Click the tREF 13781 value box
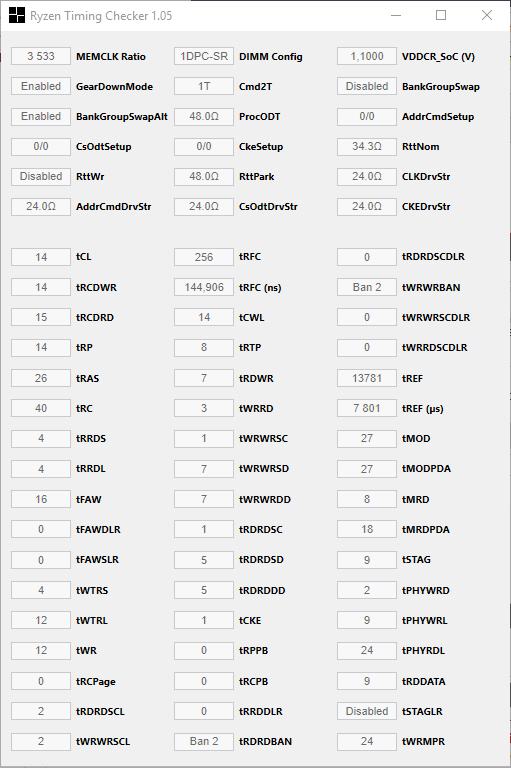Image resolution: width=511 pixels, height=768 pixels. (x=367, y=378)
